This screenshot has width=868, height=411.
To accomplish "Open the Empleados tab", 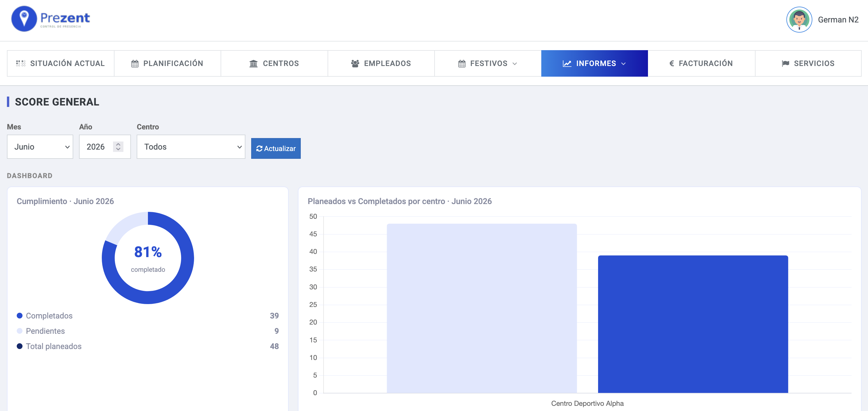I will (x=381, y=63).
